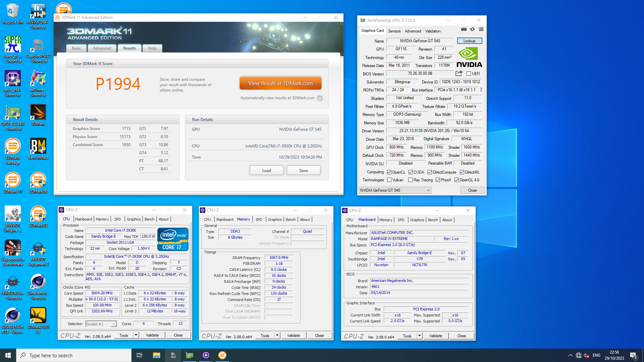
Task: Take GPU-Z screenshot with camera icon
Action: point(464,29)
